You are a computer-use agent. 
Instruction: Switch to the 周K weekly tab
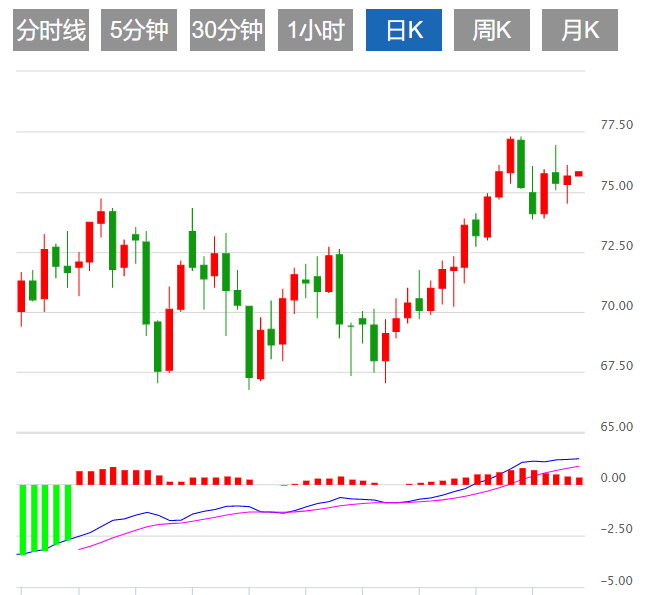pyautogui.click(x=492, y=31)
